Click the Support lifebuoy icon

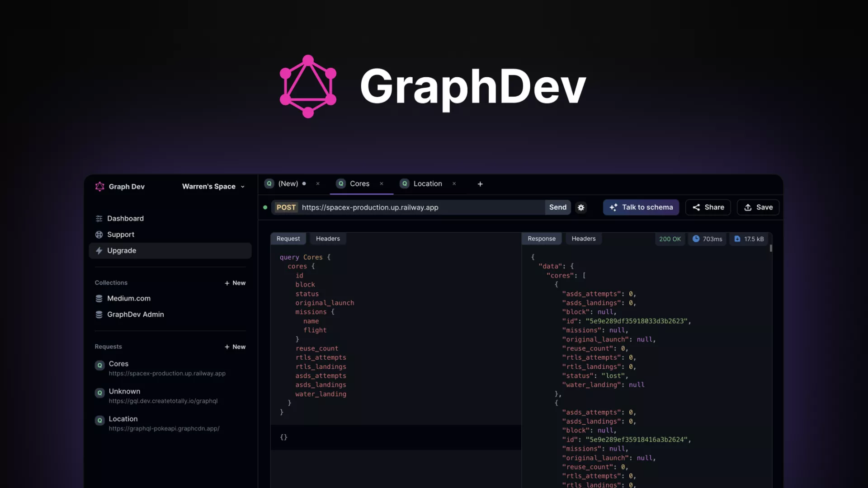pos(99,235)
